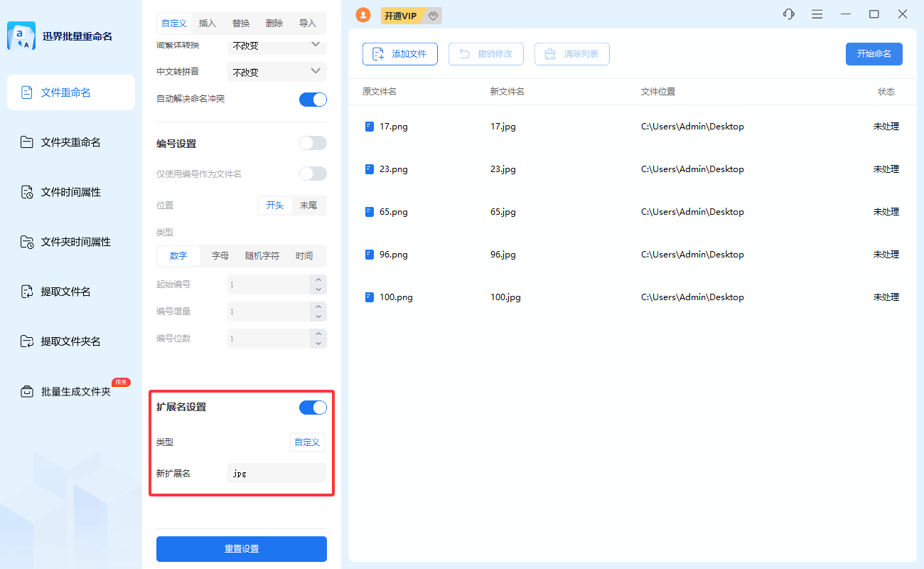The height and width of the screenshot is (569, 924).
Task: Click the 文件时间属性 sidebar icon
Action: (27, 192)
